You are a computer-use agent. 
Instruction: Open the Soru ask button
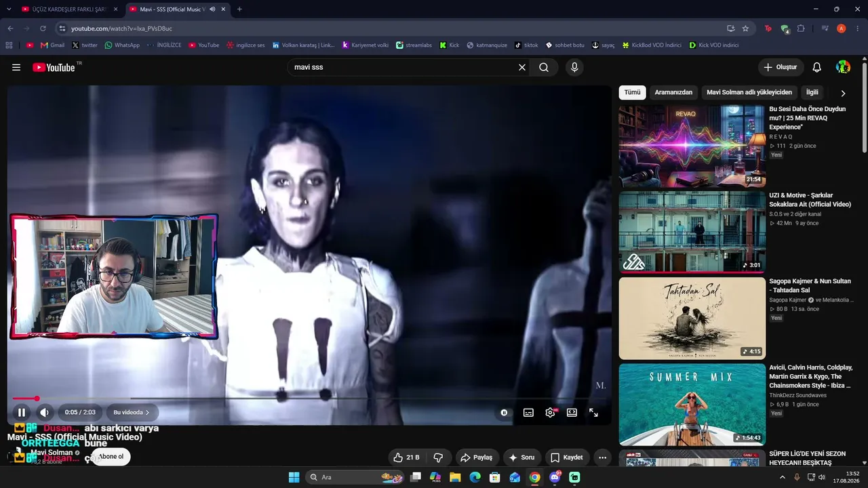point(522,457)
